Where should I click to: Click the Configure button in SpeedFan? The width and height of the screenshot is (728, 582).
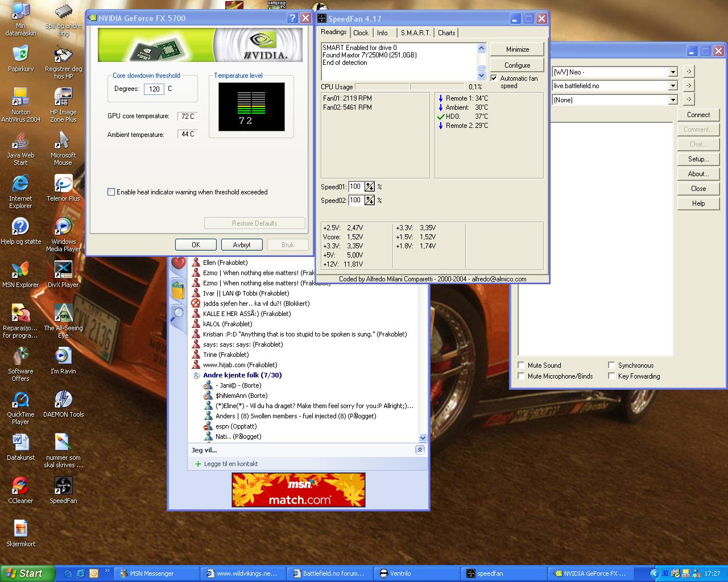tap(517, 65)
